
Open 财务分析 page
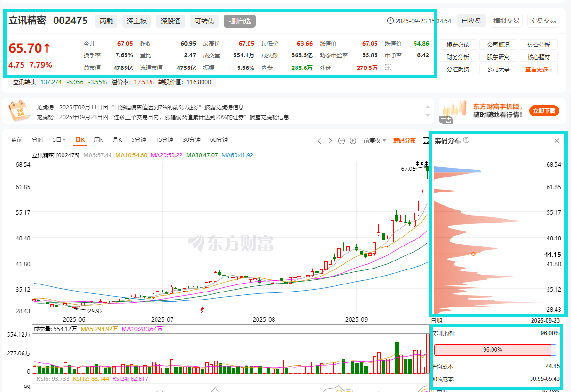click(458, 57)
